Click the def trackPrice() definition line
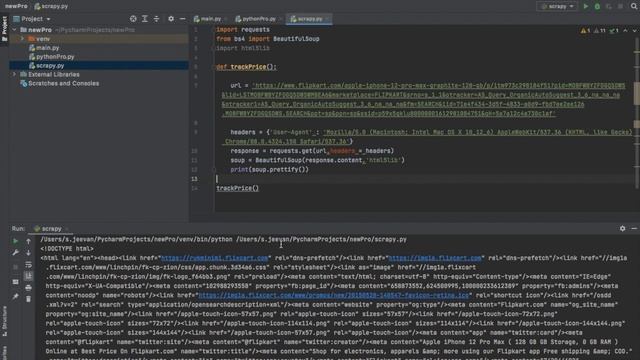 tap(247, 67)
